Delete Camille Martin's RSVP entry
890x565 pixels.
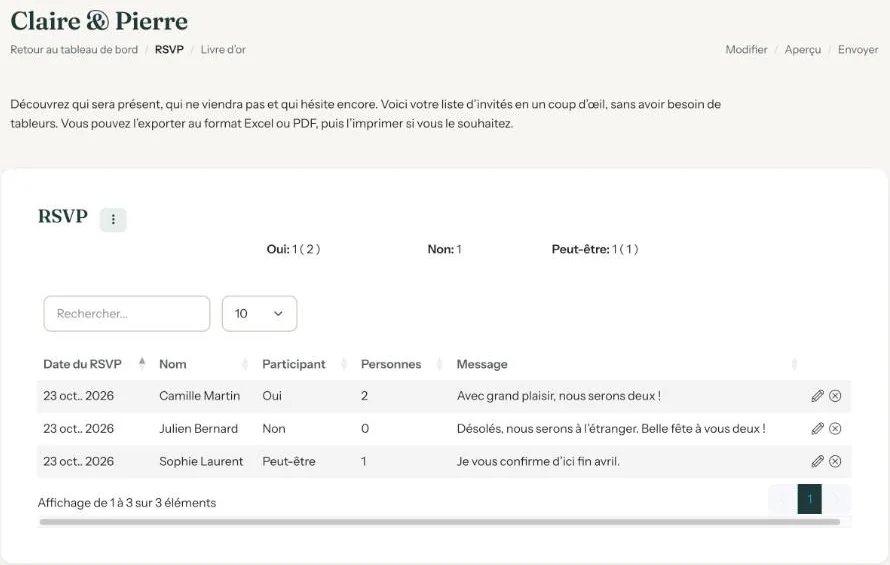(835, 396)
